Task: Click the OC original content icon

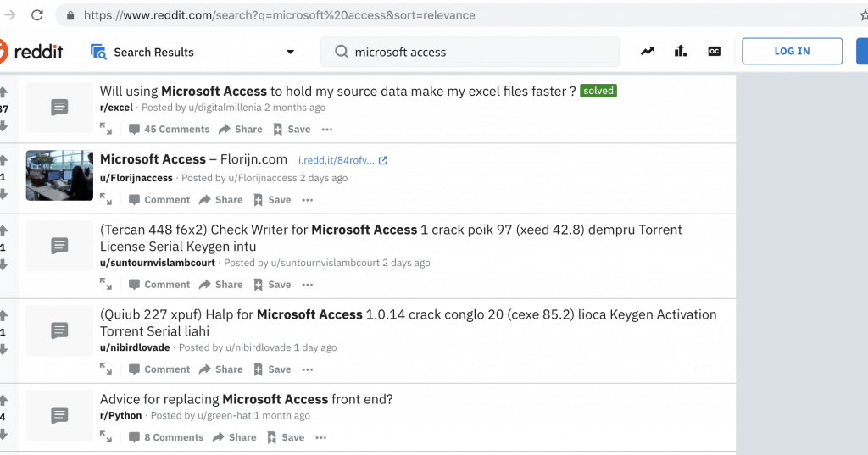Action: point(715,52)
